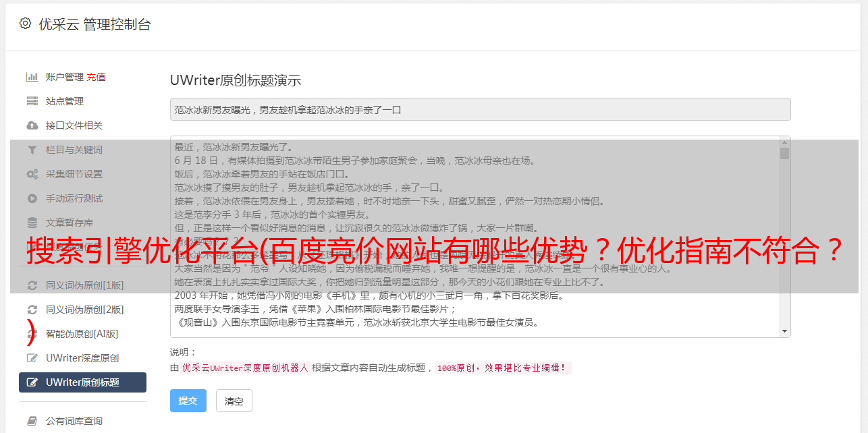This screenshot has width=868, height=433.
Task: Click the filter icon for 栏目与关键词
Action: (x=32, y=150)
